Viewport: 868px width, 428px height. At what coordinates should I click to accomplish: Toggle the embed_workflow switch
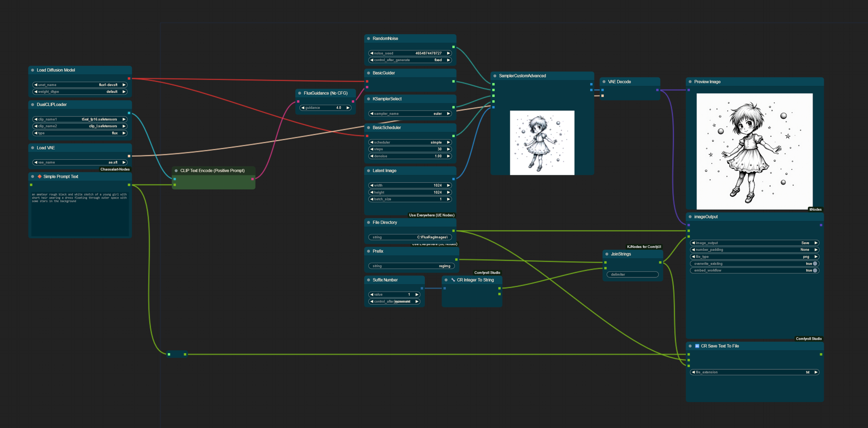pyautogui.click(x=815, y=270)
